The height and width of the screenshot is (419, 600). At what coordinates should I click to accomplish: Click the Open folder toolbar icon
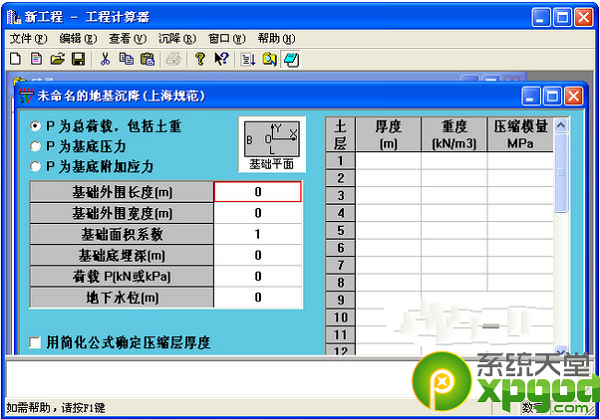[58, 59]
